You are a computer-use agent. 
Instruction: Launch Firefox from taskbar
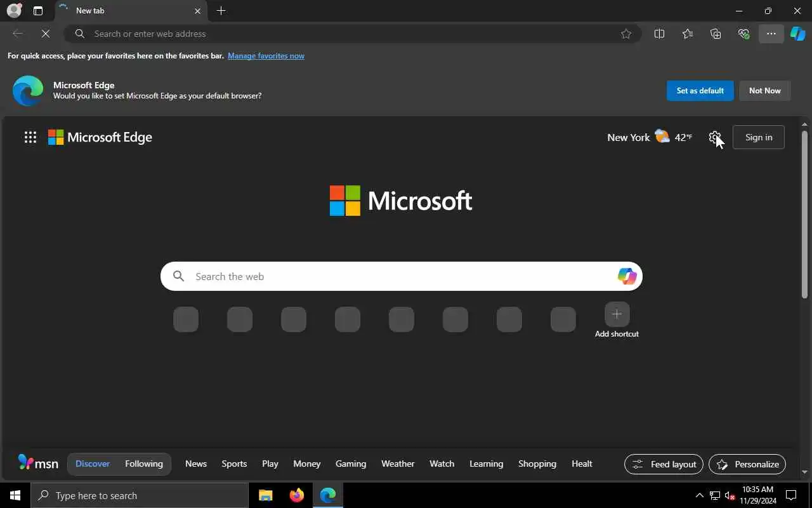pos(297,495)
